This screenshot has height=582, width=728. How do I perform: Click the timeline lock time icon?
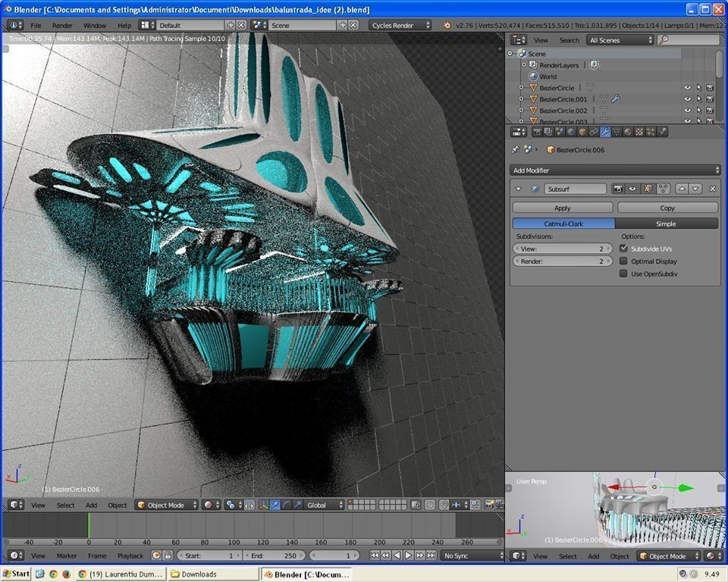(x=168, y=555)
